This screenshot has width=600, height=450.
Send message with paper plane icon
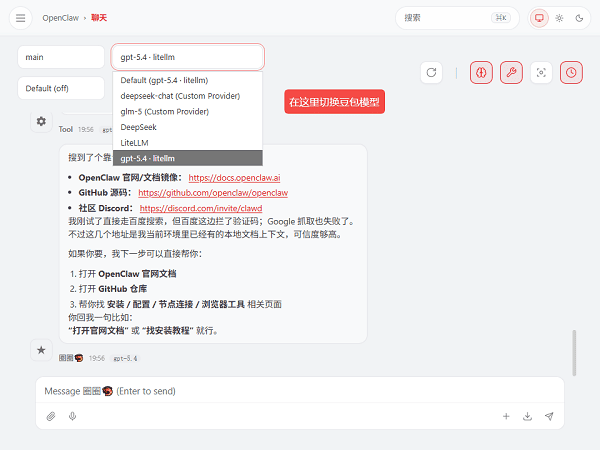[x=549, y=416]
